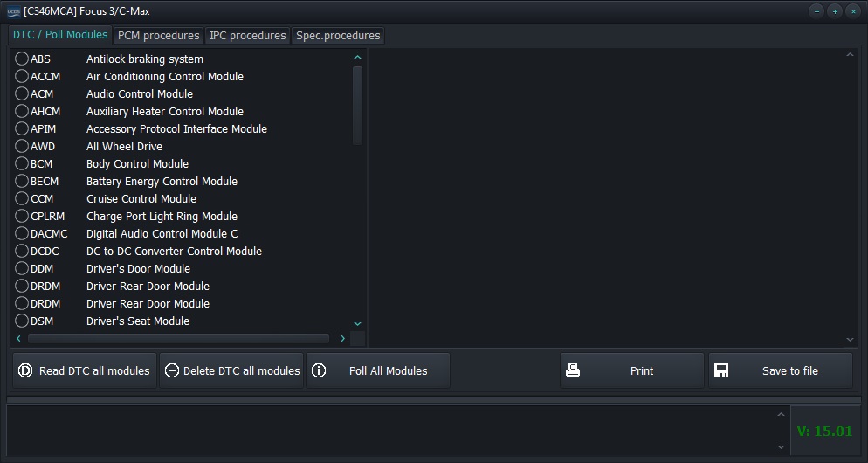Click the Poll All Modules info icon

pos(319,370)
